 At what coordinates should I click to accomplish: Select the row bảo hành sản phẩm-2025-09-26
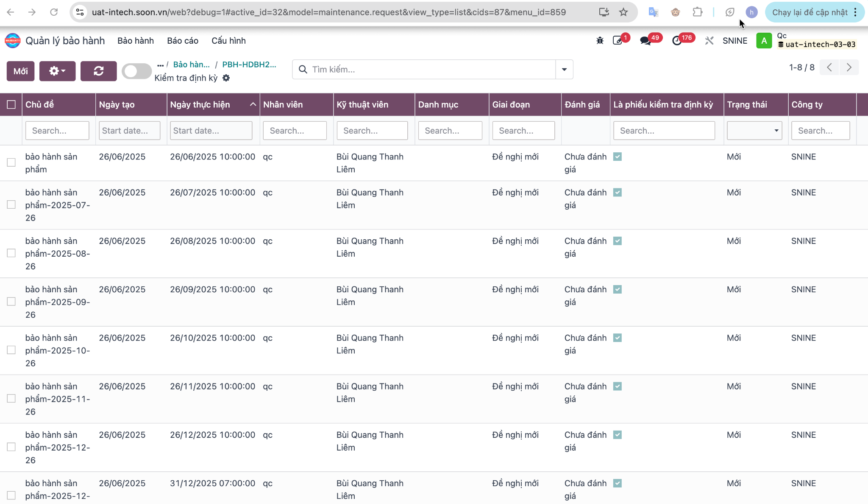(11, 301)
